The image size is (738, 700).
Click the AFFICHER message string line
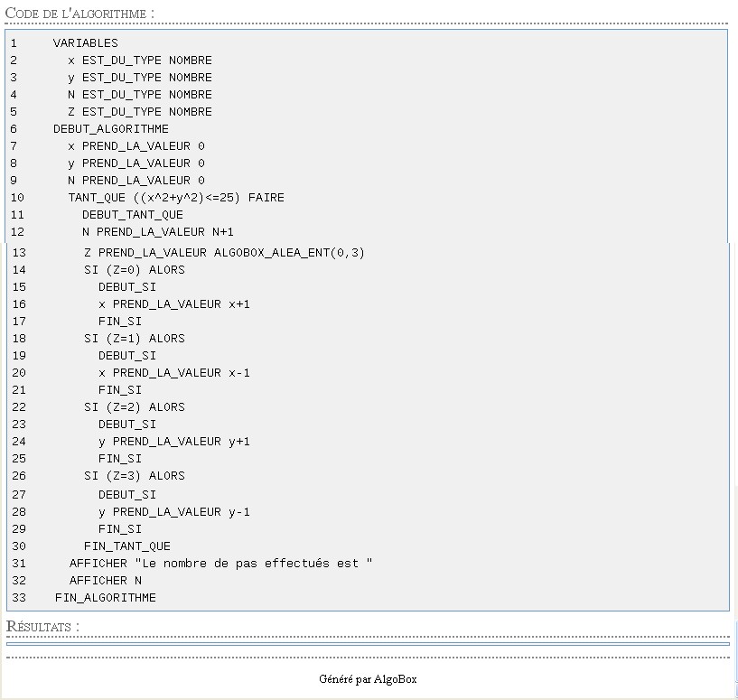pos(220,564)
